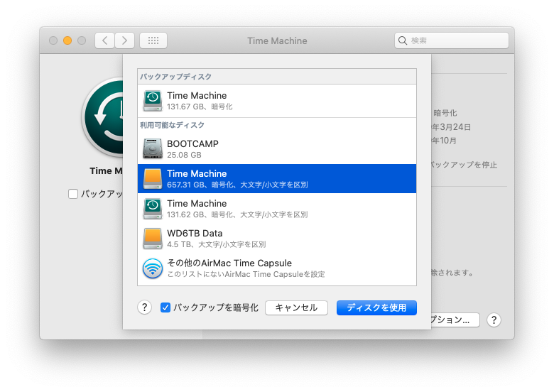
Task: Click the 25.08 GB size text under BOOTCAMP
Action: [184, 155]
